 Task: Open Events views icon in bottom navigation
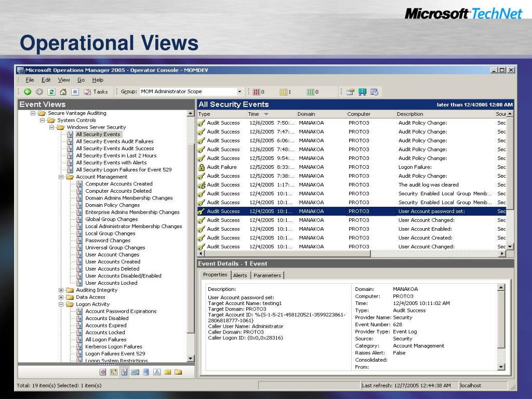[x=124, y=372]
